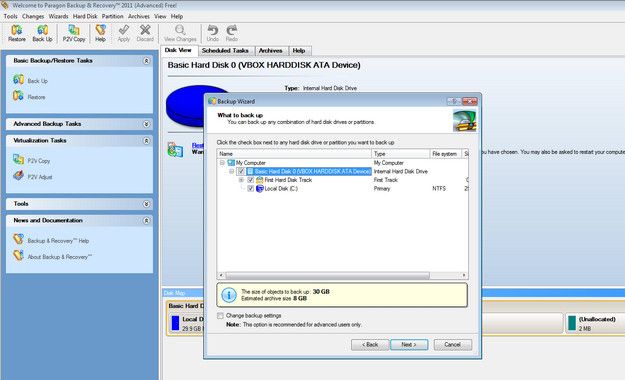This screenshot has height=380, width=625.
Task: Click the Back Up toolbar icon
Action: click(x=42, y=30)
